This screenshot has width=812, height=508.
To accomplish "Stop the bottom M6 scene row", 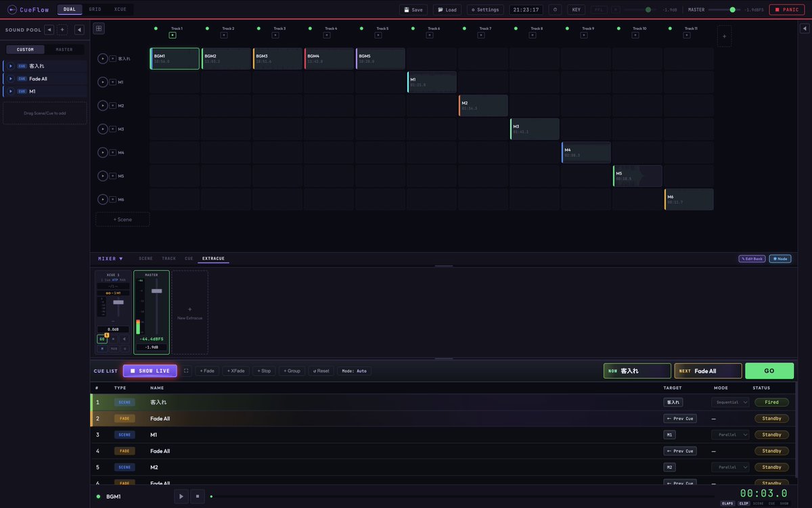I will coord(113,200).
